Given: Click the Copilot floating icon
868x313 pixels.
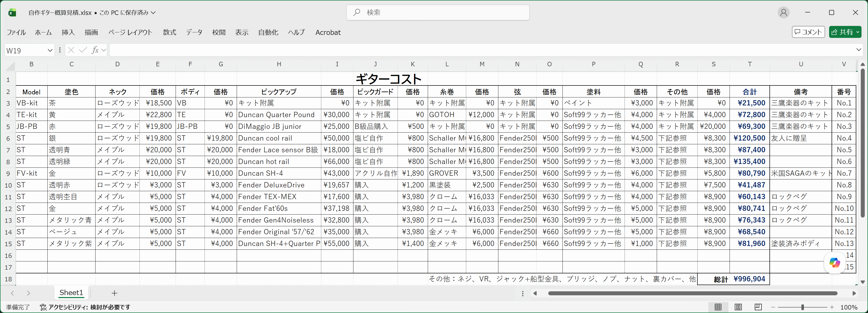Looking at the screenshot, I should click(834, 262).
